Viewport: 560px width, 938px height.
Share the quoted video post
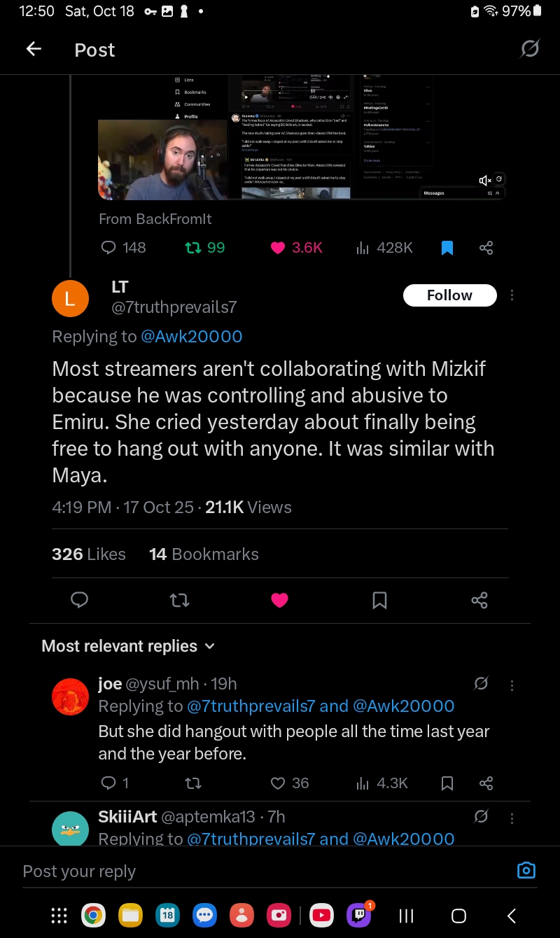[x=486, y=248]
